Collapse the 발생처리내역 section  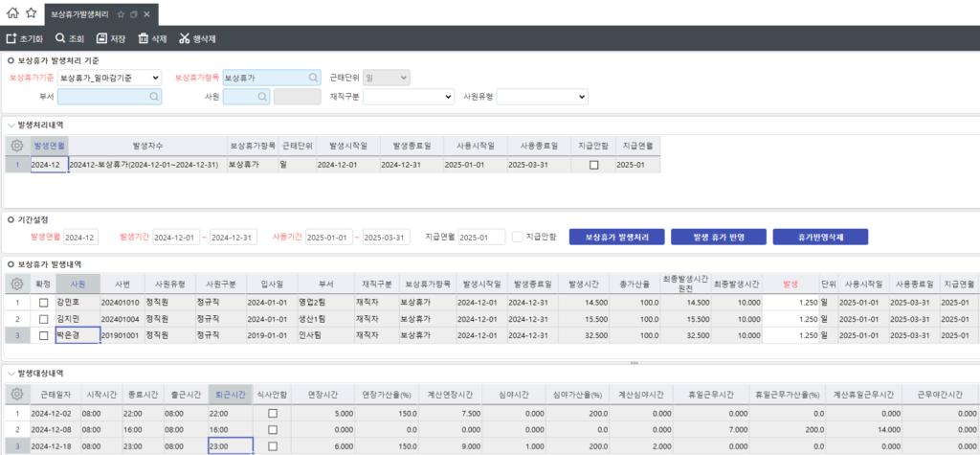point(11,125)
